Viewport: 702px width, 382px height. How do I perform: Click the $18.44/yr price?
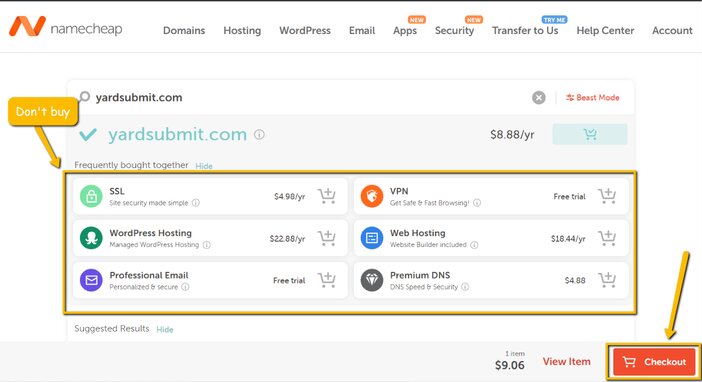[568, 239]
